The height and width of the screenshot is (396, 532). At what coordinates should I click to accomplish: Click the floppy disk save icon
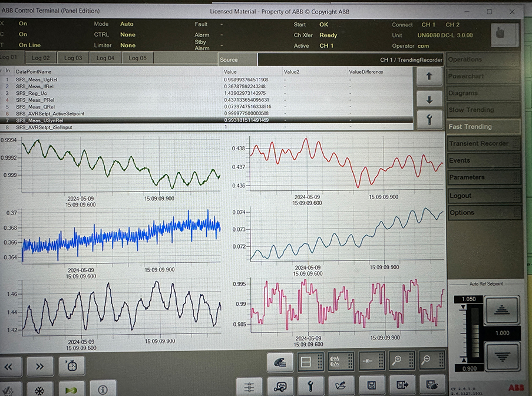click(371, 387)
